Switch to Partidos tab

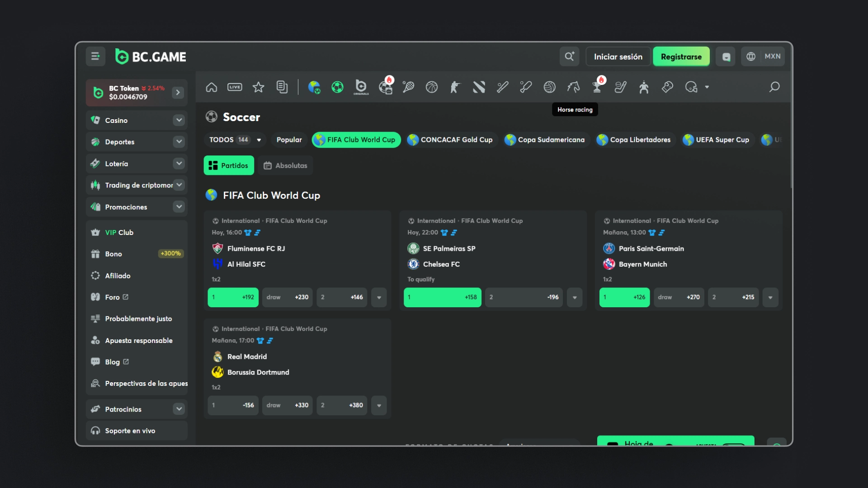coord(229,165)
